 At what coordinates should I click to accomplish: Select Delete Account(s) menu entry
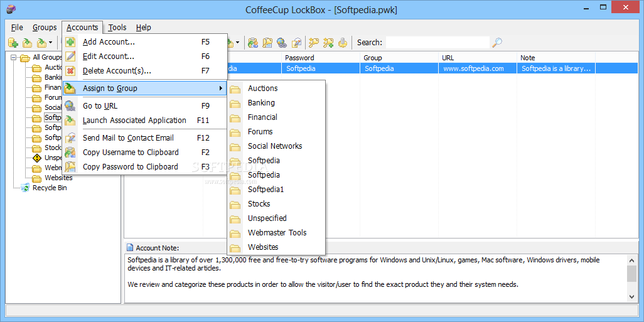144,71
